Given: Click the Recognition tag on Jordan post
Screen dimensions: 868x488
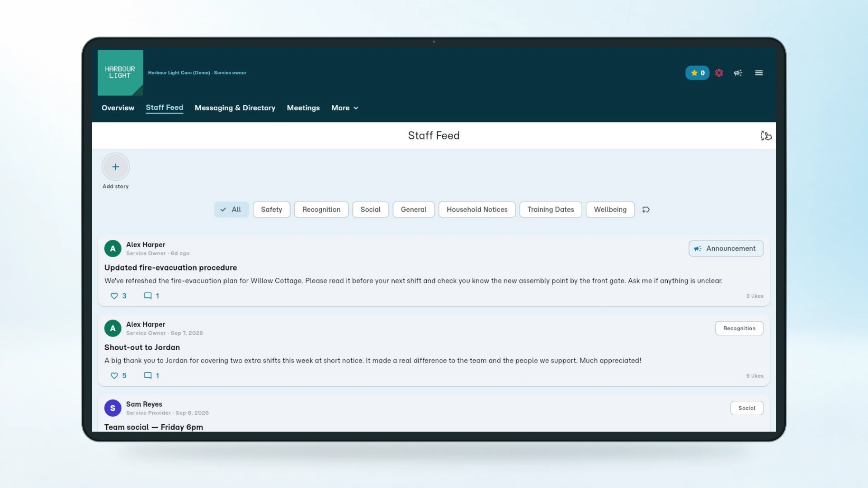Looking at the screenshot, I should click(739, 328).
